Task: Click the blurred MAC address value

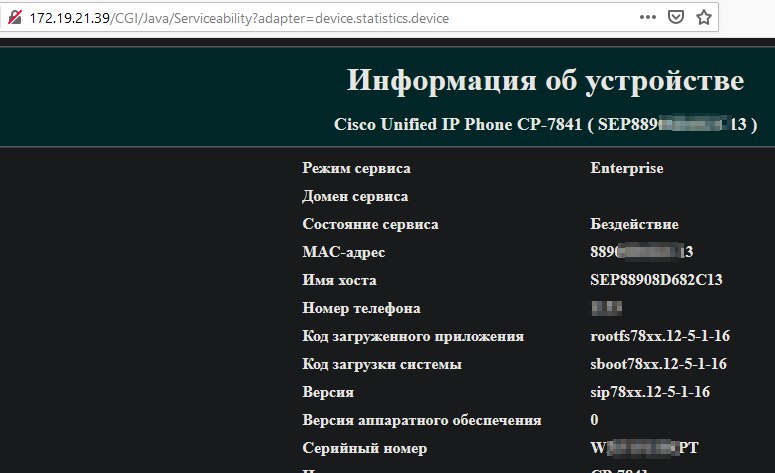Action: point(642,252)
